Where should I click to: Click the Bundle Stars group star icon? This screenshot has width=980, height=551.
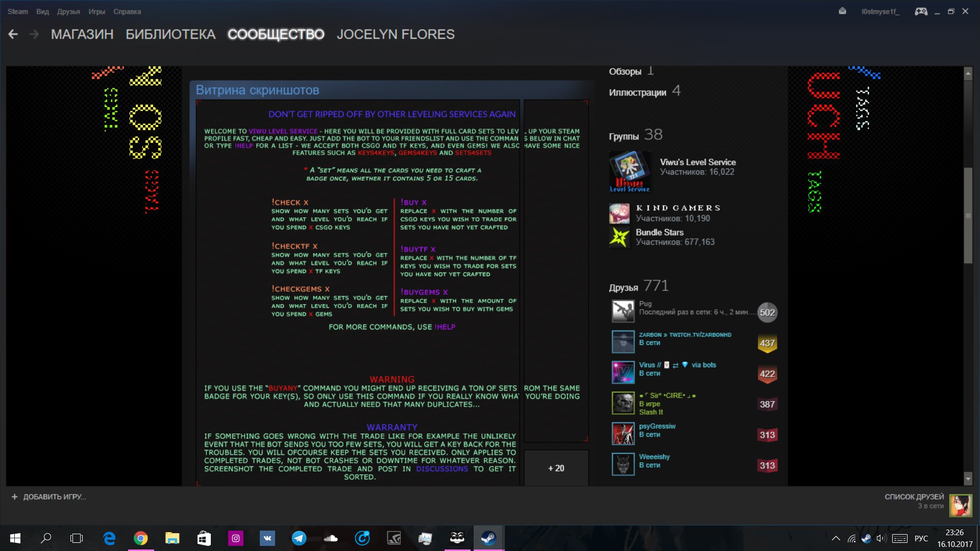(619, 237)
